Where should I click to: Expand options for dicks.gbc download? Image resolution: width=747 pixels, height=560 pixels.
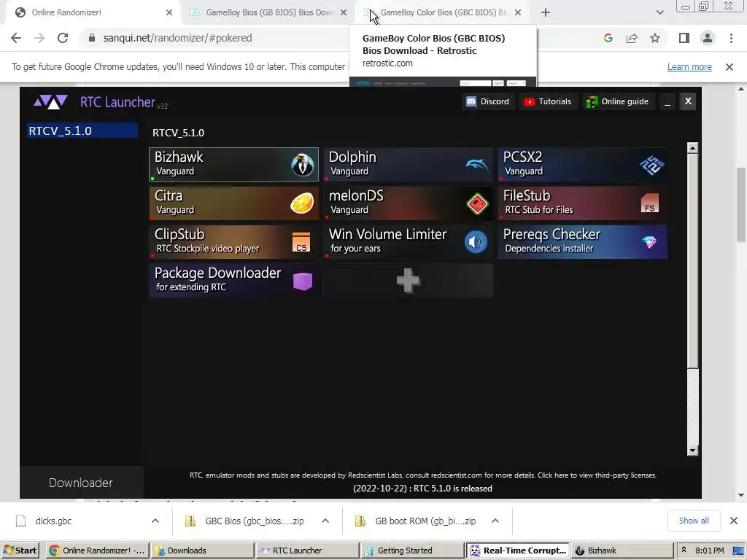click(x=155, y=521)
